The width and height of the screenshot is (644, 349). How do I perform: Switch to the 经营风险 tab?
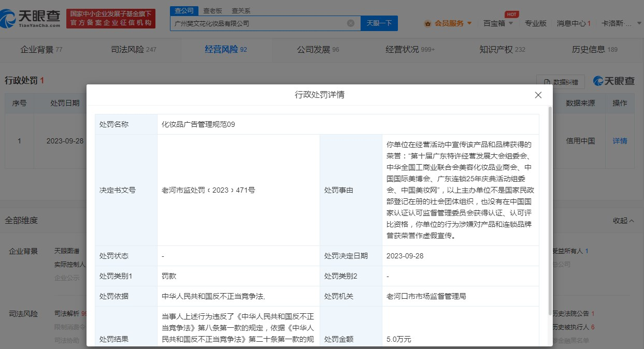point(226,50)
